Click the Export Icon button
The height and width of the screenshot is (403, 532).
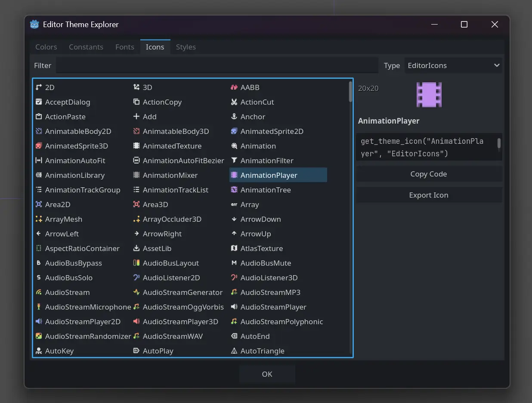click(429, 195)
